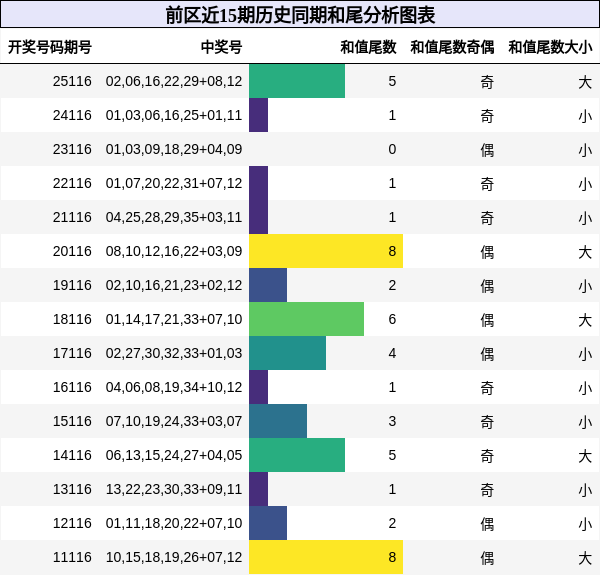
Task: Select winning numbers 04,06,08,19,34+10,12
Action: click(174, 387)
